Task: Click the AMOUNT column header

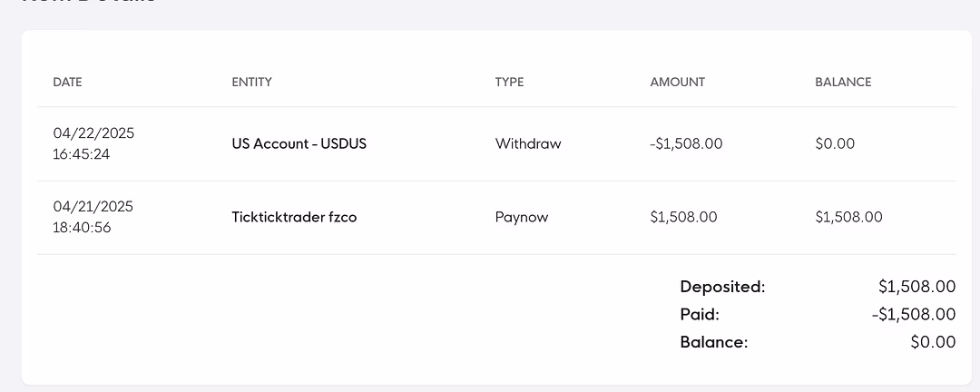Action: 678,82
